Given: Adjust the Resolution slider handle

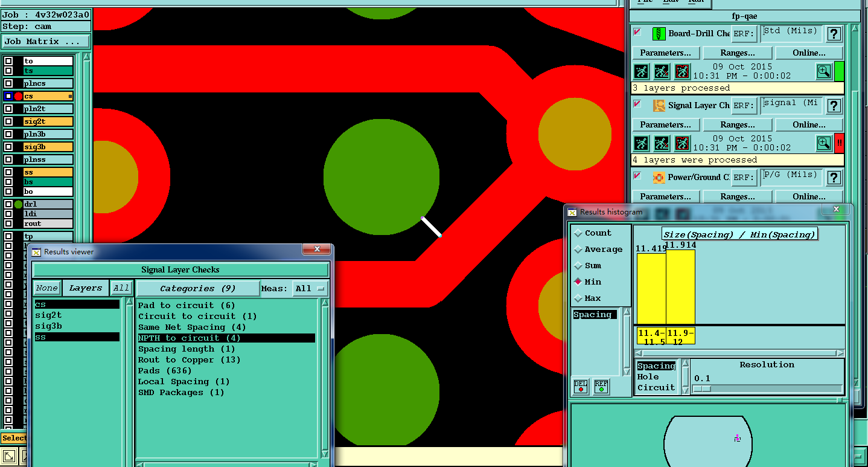Looking at the screenshot, I should (x=702, y=388).
